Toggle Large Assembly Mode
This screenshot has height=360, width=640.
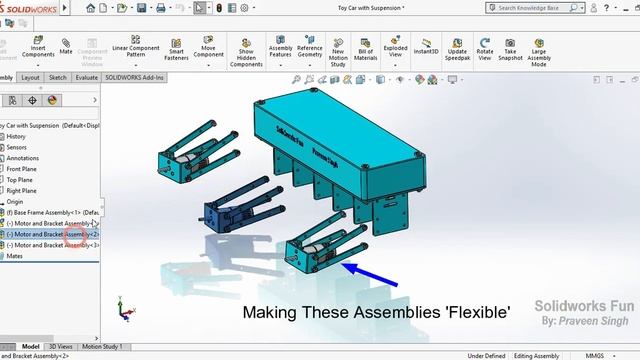[x=539, y=53]
